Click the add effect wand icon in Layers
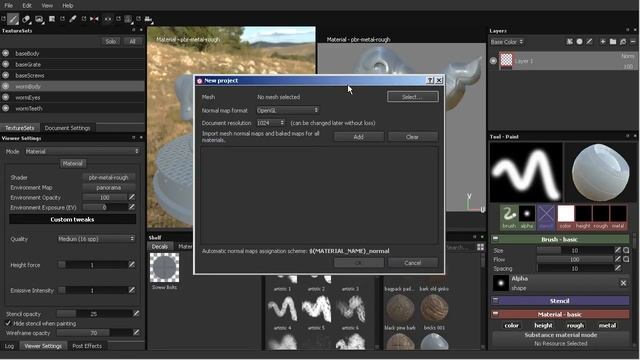 click(569, 42)
